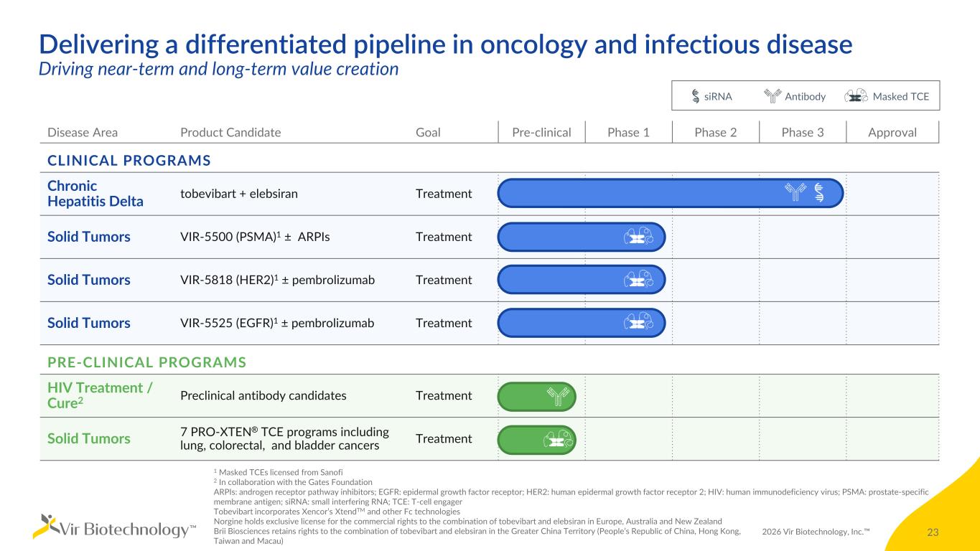Click the tobevibart + elebsiran product name
Image resolution: width=980 pixels, height=551 pixels.
coord(238,194)
